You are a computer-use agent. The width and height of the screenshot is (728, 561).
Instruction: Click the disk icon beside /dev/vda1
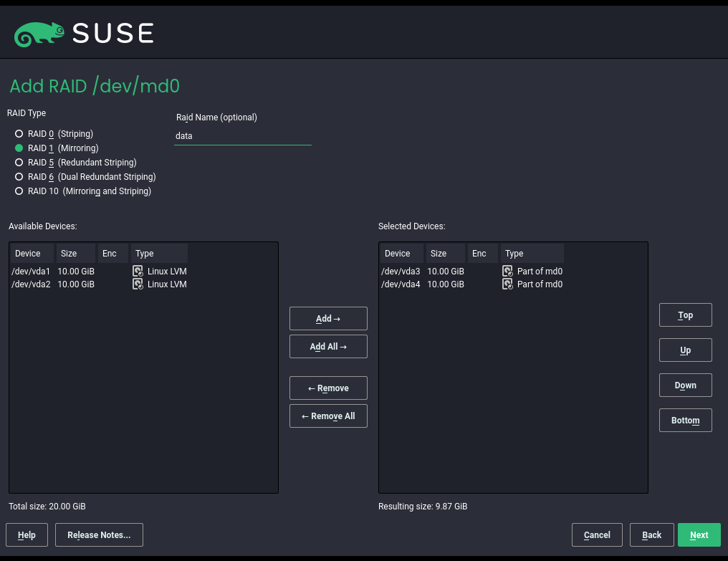coord(138,272)
